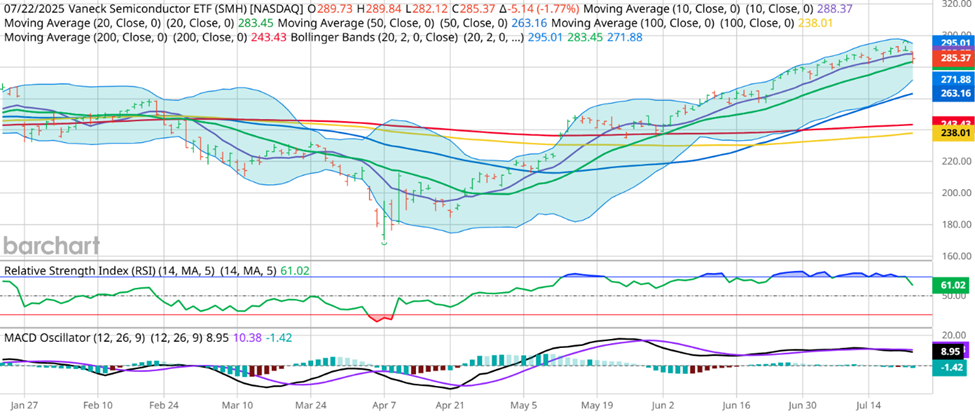Click the purple 10.38 MACD signal value
This screenshot has height=416, width=975.
tap(248, 338)
